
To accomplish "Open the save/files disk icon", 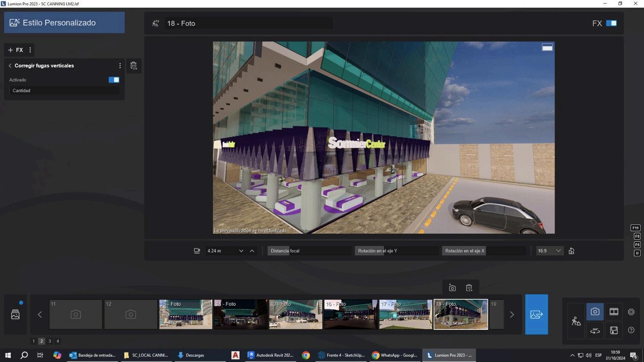I will [614, 330].
